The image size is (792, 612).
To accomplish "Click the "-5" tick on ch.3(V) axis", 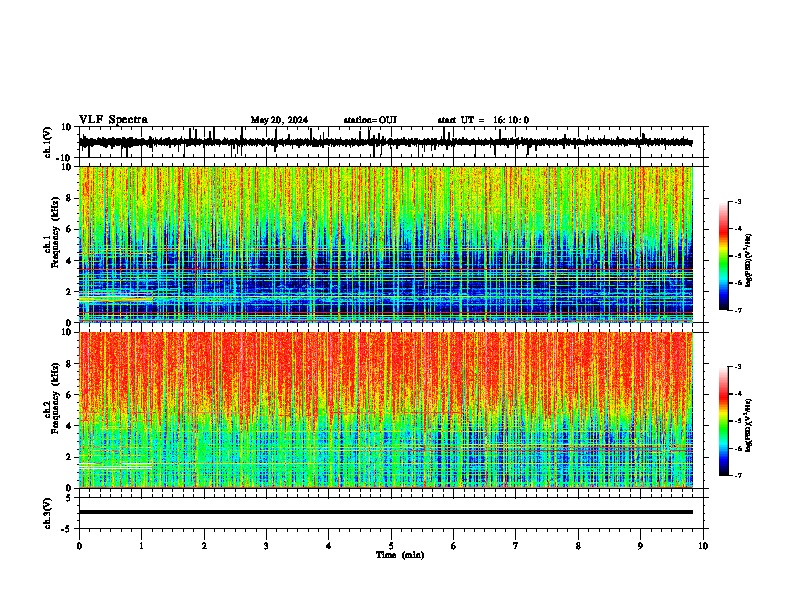I will (68, 529).
